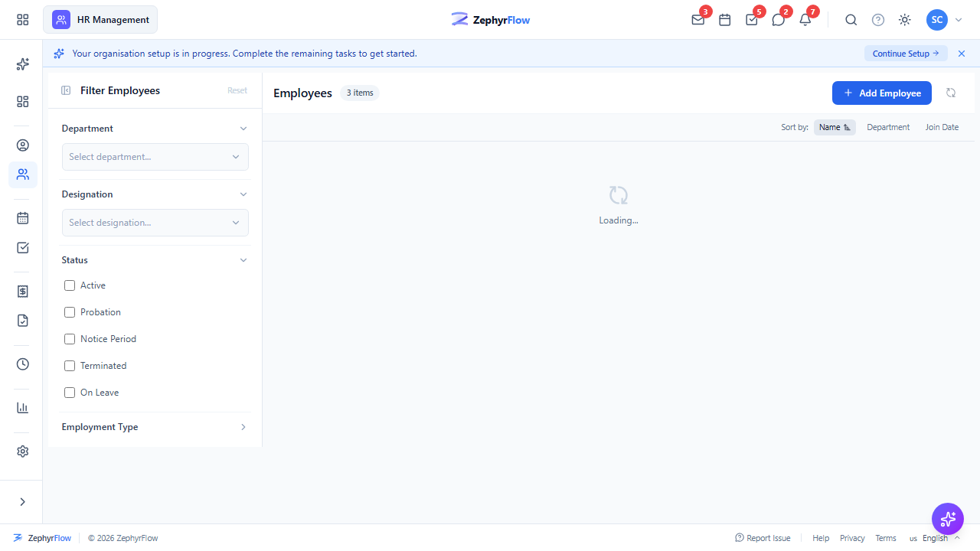Reset the employee filters

point(237,90)
